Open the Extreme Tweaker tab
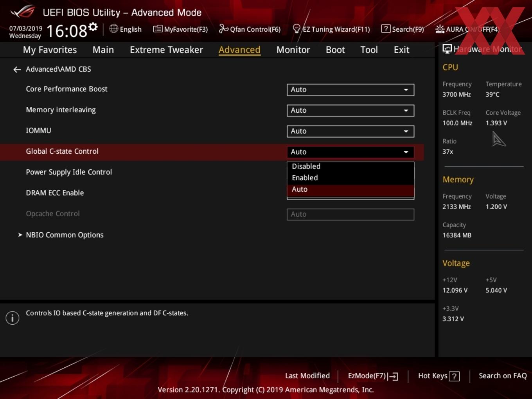This screenshot has width=532, height=399. [166, 50]
